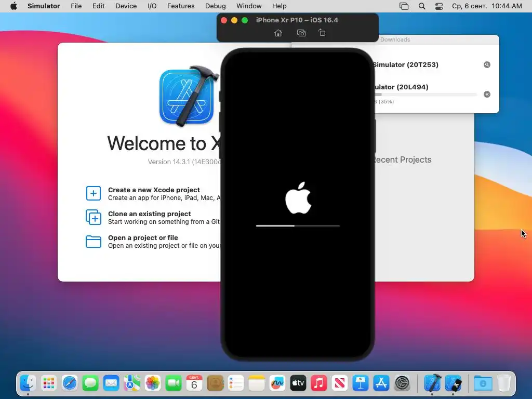Click the Clone an existing project icon

94,217
